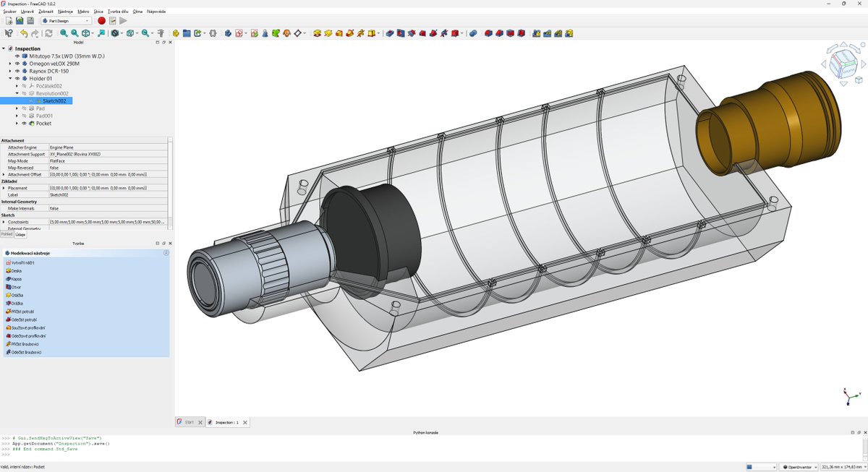868x472 pixels.
Task: Select the Kapsa pocket tool
Action: pyautogui.click(x=17, y=279)
